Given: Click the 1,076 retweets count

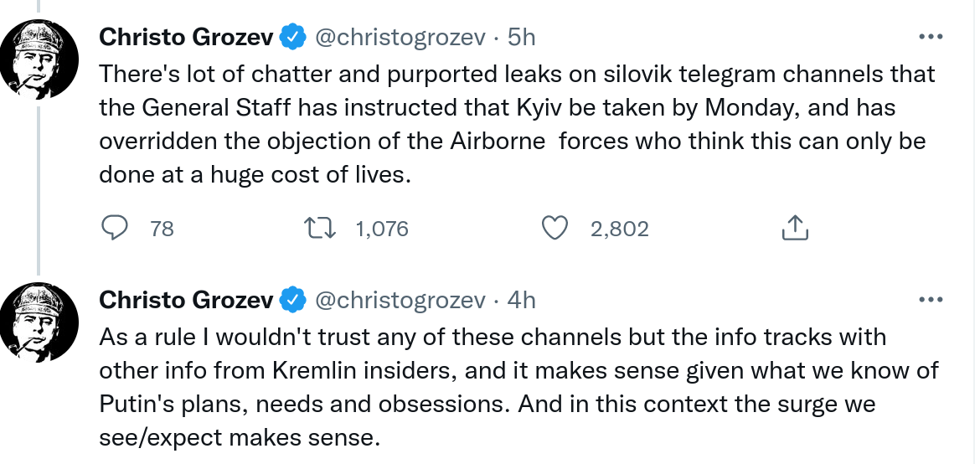Looking at the screenshot, I should click(382, 229).
